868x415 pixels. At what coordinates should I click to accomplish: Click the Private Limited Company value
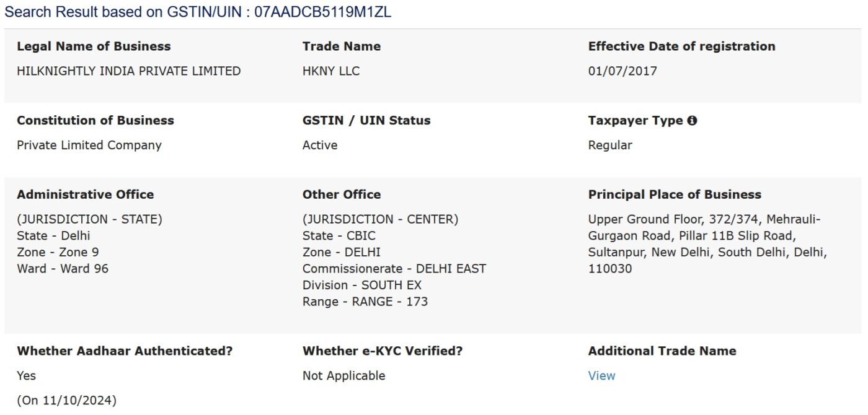click(x=89, y=146)
